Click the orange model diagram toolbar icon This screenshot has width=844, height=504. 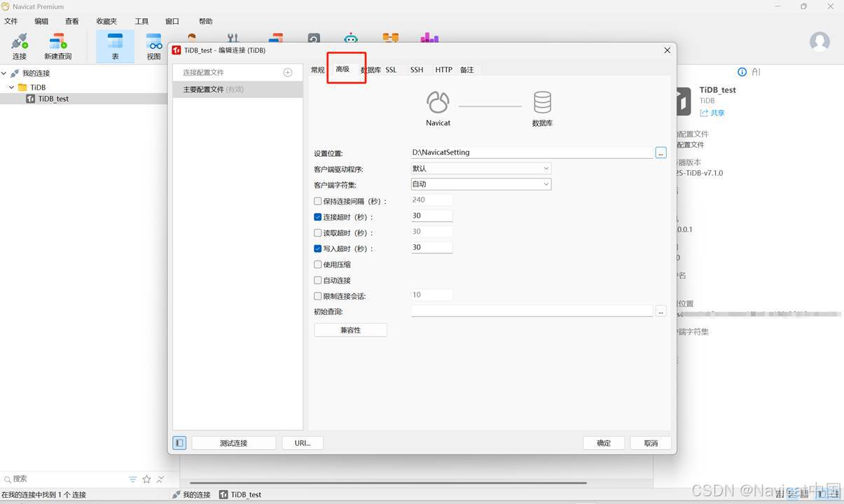(x=390, y=38)
